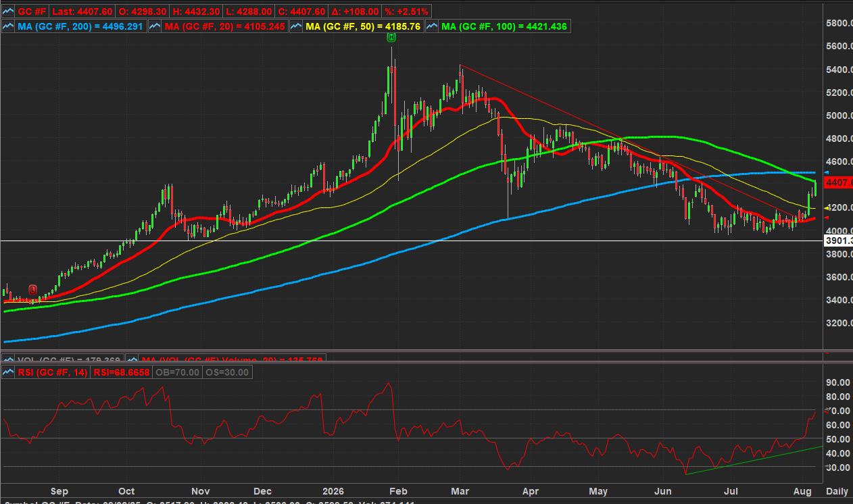Click the RSI=68.6658 reading
Viewport: 853px width, 504px height.
[122, 372]
